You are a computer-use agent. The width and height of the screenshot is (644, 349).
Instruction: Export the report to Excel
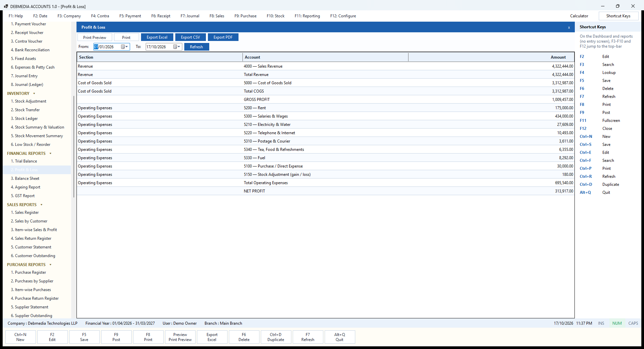point(157,37)
